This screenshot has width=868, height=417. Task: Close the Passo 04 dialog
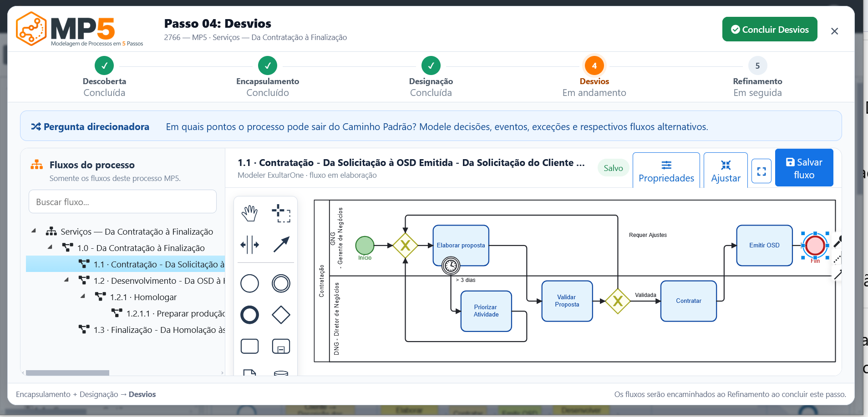click(834, 31)
